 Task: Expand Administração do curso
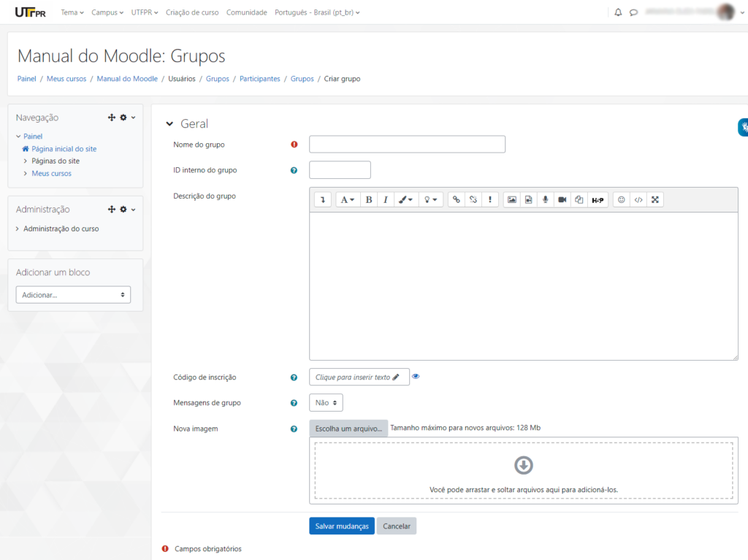[18, 229]
